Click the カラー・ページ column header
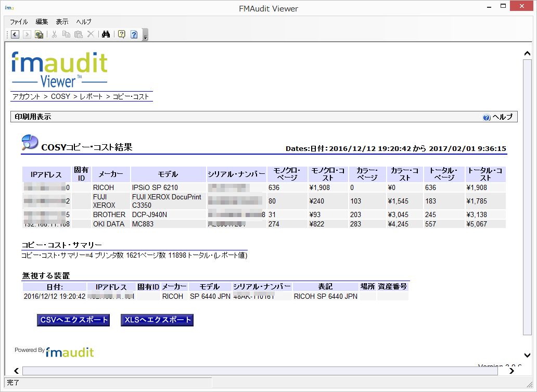Viewport: 537px width, 392px height. click(x=367, y=174)
